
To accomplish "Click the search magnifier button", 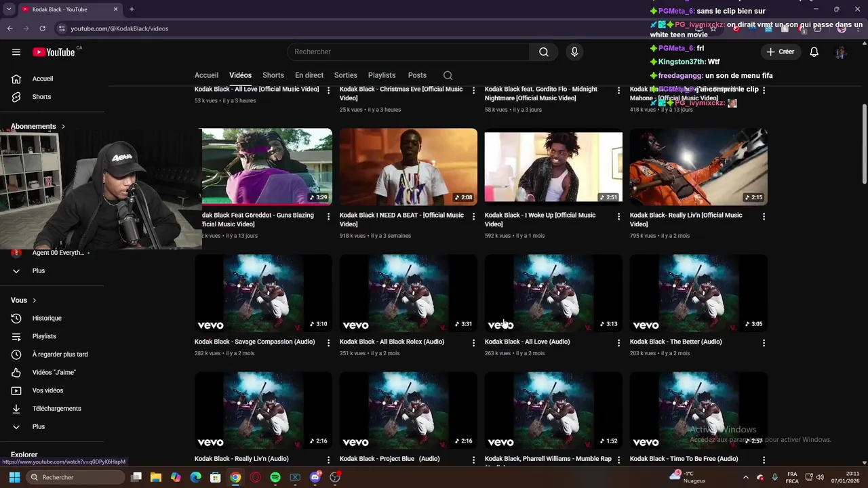I will click(x=544, y=52).
